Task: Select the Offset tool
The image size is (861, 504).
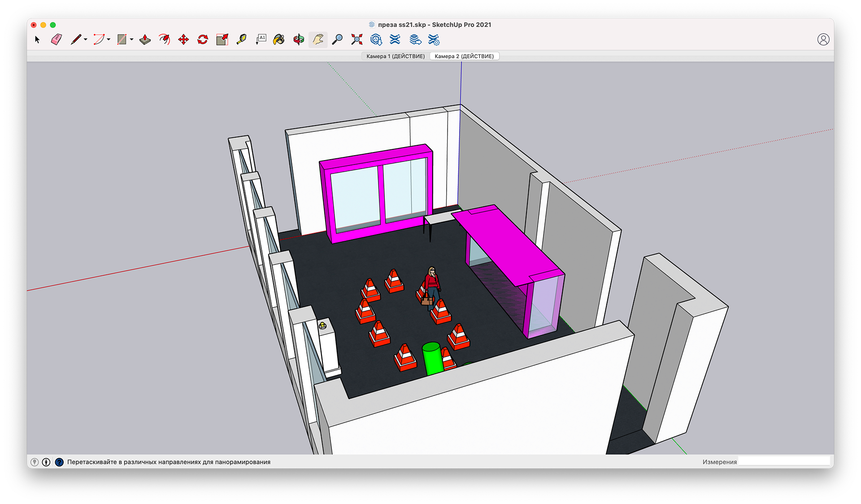Action: (x=164, y=40)
